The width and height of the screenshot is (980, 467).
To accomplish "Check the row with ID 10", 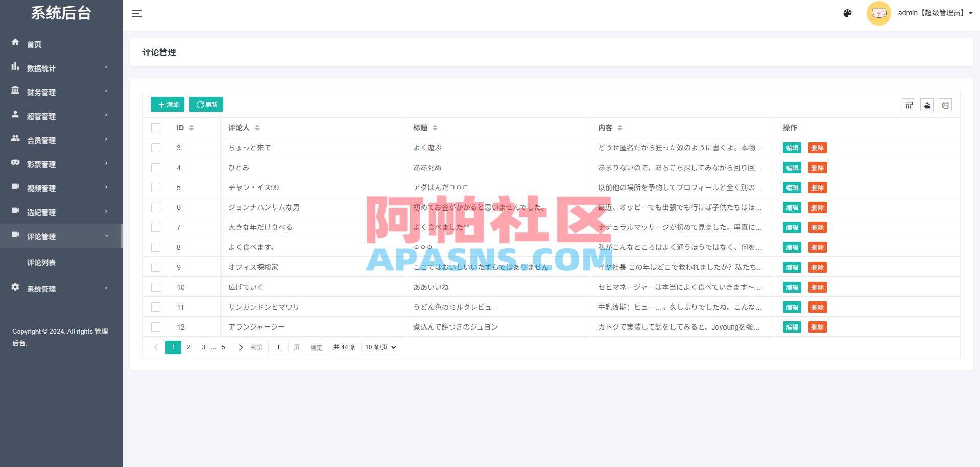I will 156,287.
